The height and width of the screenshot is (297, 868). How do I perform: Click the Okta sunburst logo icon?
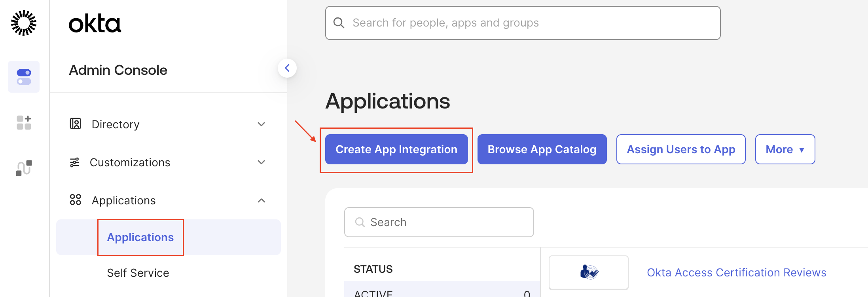[x=24, y=23]
